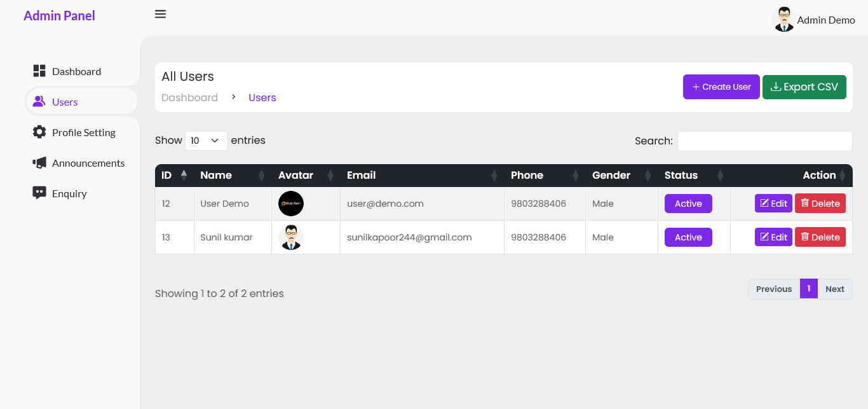The height and width of the screenshot is (409, 868).
Task: Delete the Sunil kumar row
Action: pos(820,237)
